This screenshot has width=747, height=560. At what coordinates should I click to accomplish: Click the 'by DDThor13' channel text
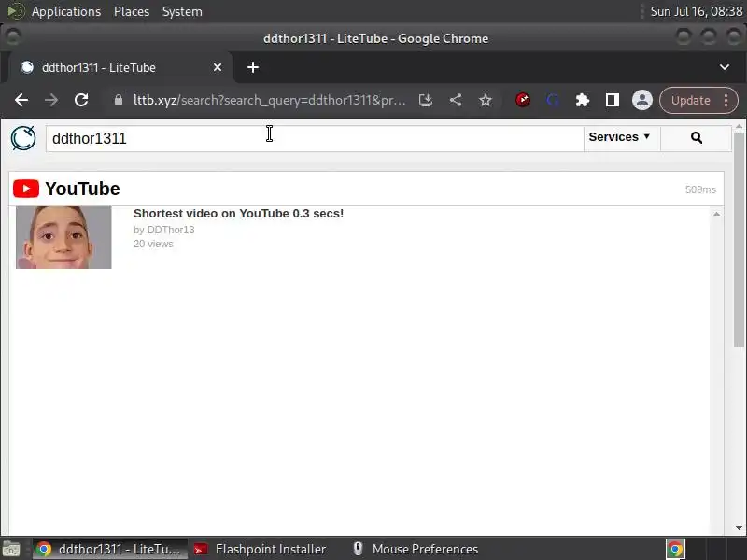coord(164,230)
